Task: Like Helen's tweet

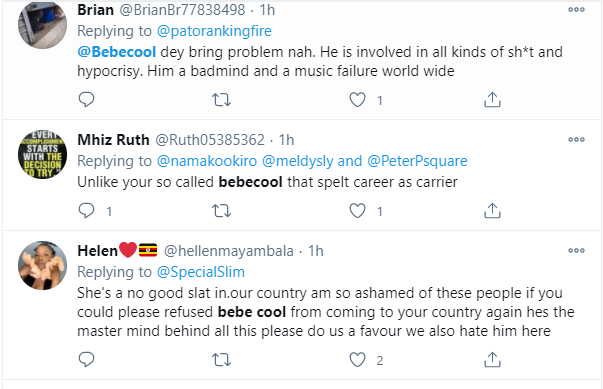Action: 357,360
